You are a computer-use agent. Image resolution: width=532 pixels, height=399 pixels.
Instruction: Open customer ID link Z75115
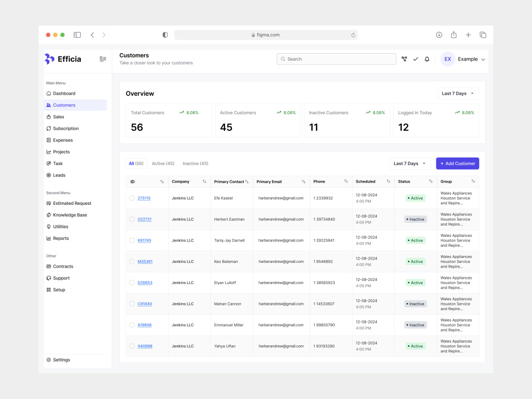point(144,198)
